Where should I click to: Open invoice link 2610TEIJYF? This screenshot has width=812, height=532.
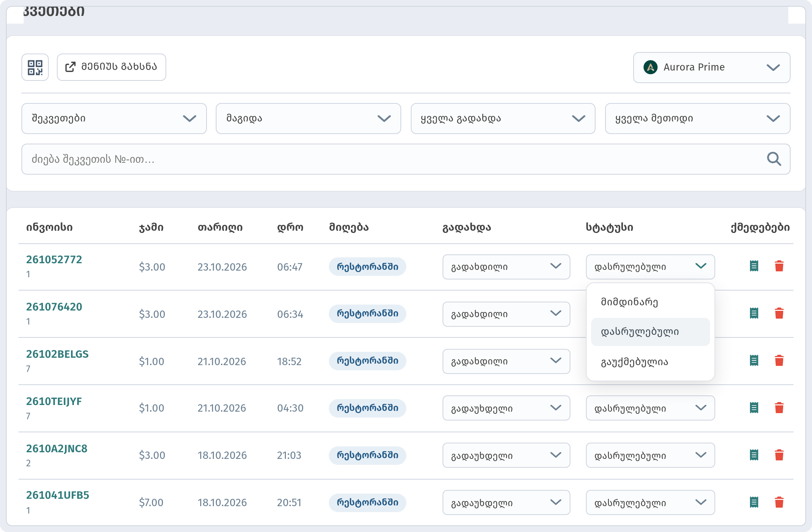click(x=54, y=401)
